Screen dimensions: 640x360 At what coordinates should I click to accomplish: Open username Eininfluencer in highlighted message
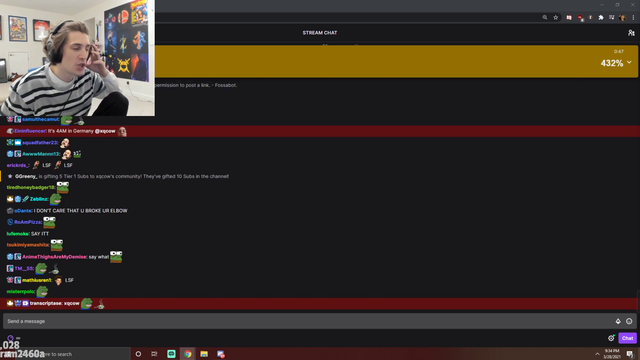30,131
